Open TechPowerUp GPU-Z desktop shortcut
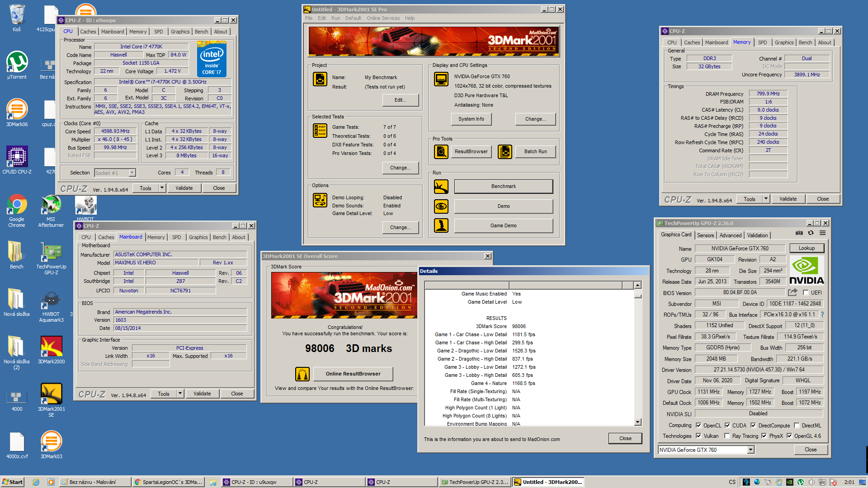 tap(51, 258)
